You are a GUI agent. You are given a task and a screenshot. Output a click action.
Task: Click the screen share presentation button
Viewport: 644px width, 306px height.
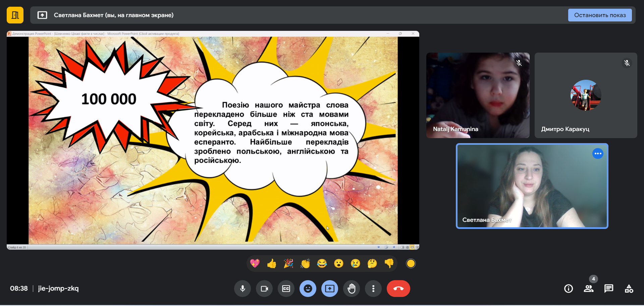[330, 289]
